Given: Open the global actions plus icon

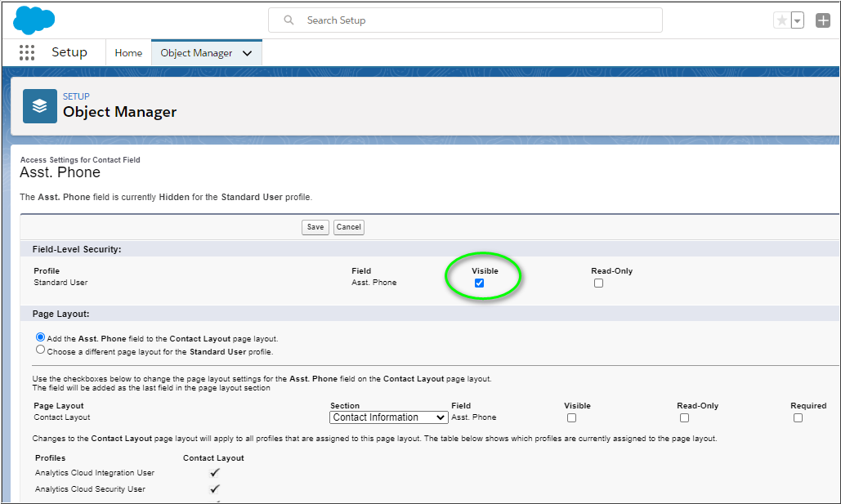Looking at the screenshot, I should (822, 20).
